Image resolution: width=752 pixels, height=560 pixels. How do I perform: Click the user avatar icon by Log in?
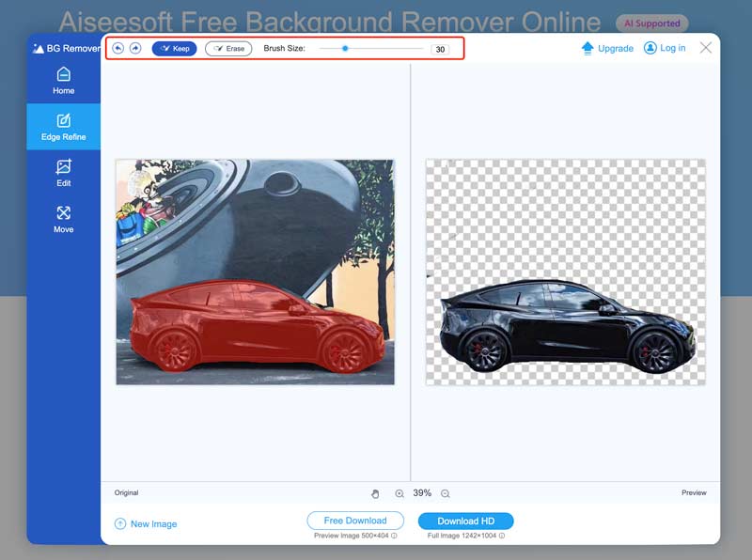tap(650, 48)
